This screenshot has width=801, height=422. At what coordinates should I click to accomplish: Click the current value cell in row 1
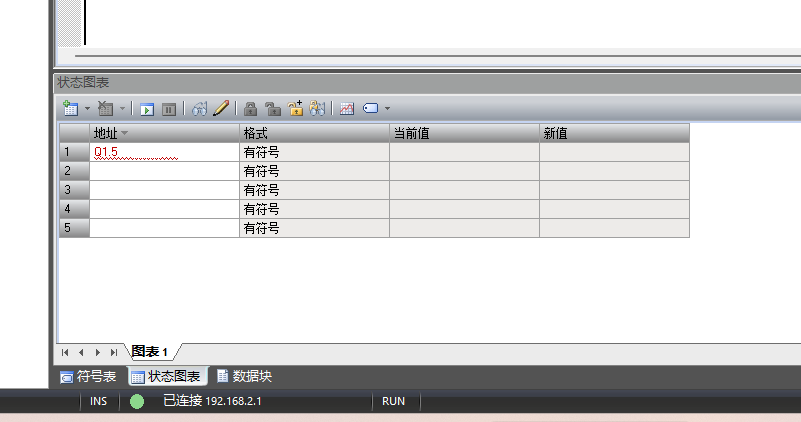[464, 152]
